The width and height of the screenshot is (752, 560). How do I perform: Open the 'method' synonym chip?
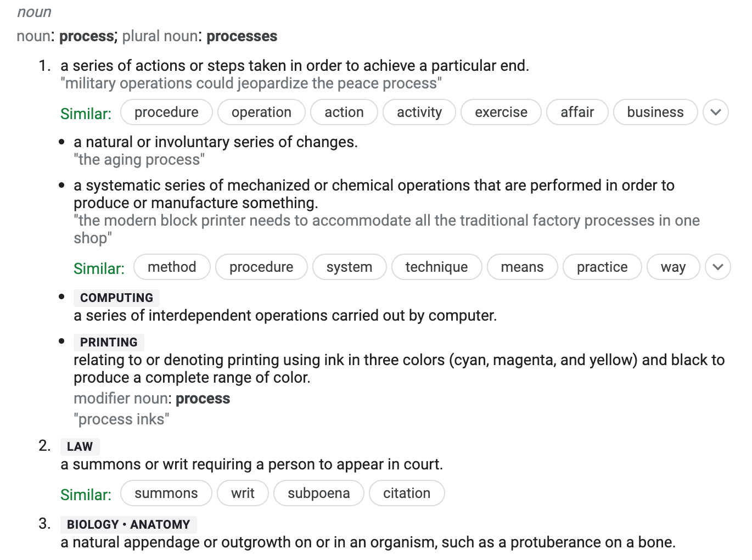[x=172, y=267]
